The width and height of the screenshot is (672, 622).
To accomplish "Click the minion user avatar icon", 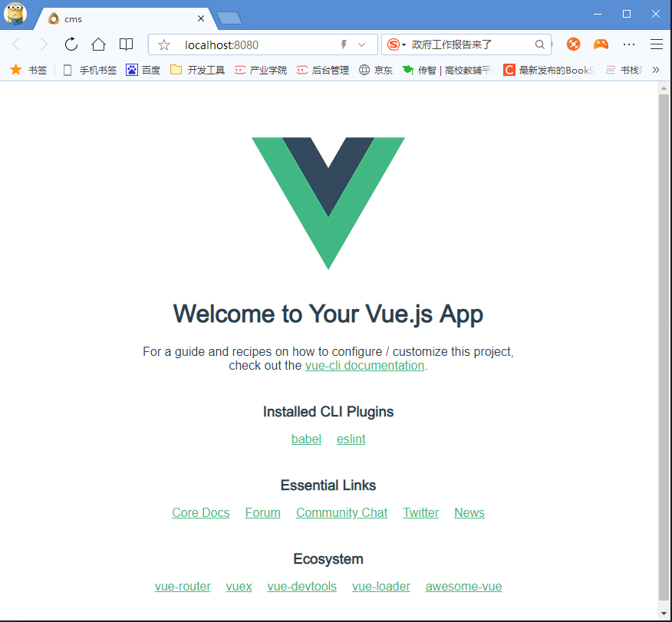I will 15,13.
